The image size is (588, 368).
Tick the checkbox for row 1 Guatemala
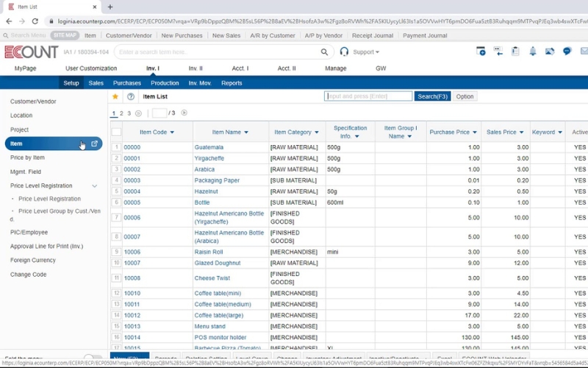117,147
